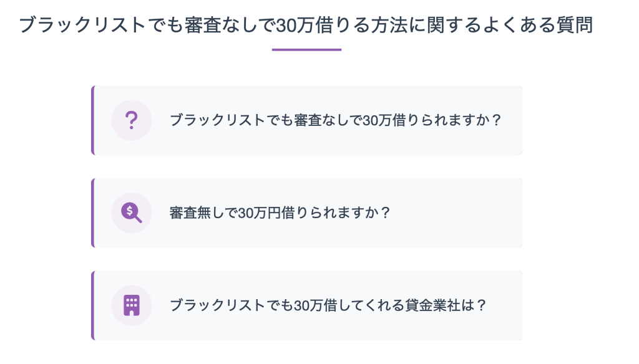This screenshot has height=364, width=639.
Task: Click the dollar magnifying glass icon
Action: pyautogui.click(x=131, y=213)
